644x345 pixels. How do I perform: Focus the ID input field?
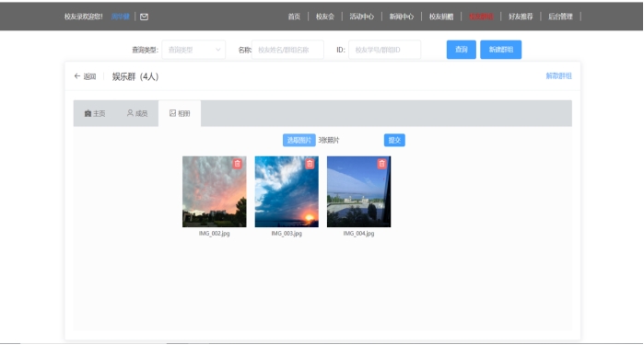(384, 50)
